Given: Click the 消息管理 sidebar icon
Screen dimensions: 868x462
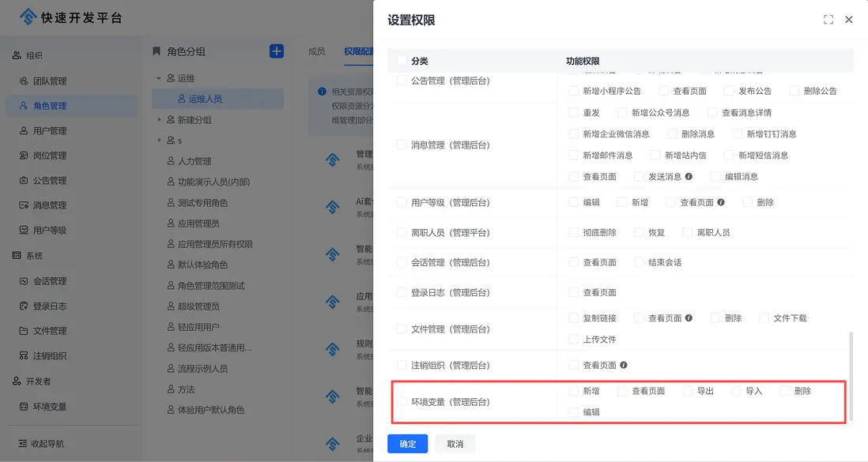Looking at the screenshot, I should pyautogui.click(x=24, y=205).
